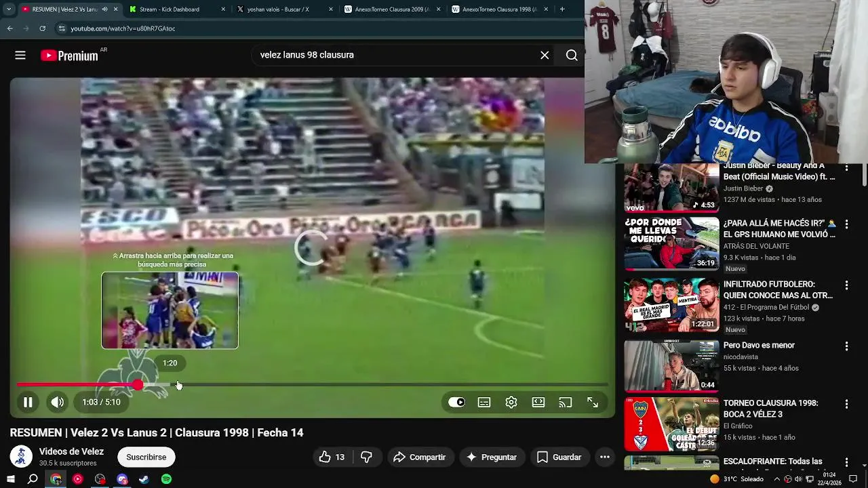The image size is (868, 488).
Task: Go to YouTube Premium home logo
Action: coord(70,56)
